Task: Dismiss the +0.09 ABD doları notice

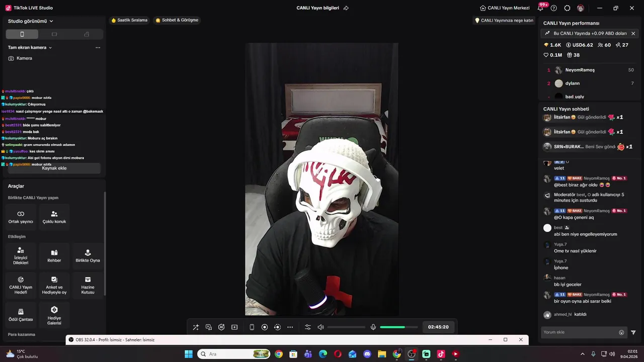Action: tap(633, 34)
